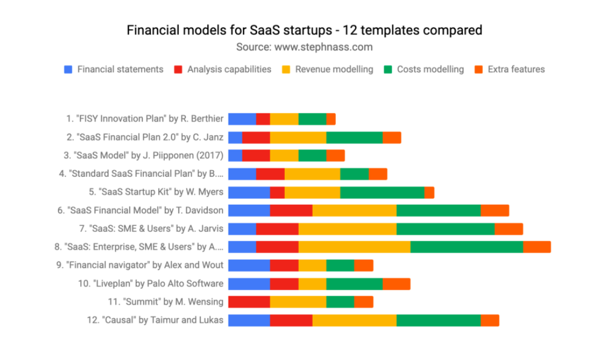Click the yellow Revenue modelling legend swatch
This screenshot has width=606, height=364.
tap(286, 70)
